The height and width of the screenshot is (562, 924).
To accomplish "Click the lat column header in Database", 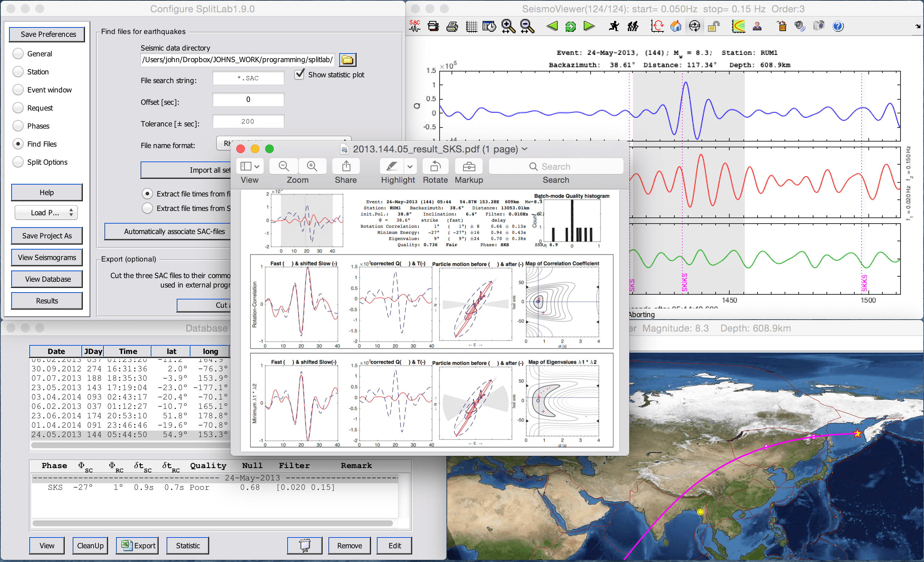I will coord(171,351).
